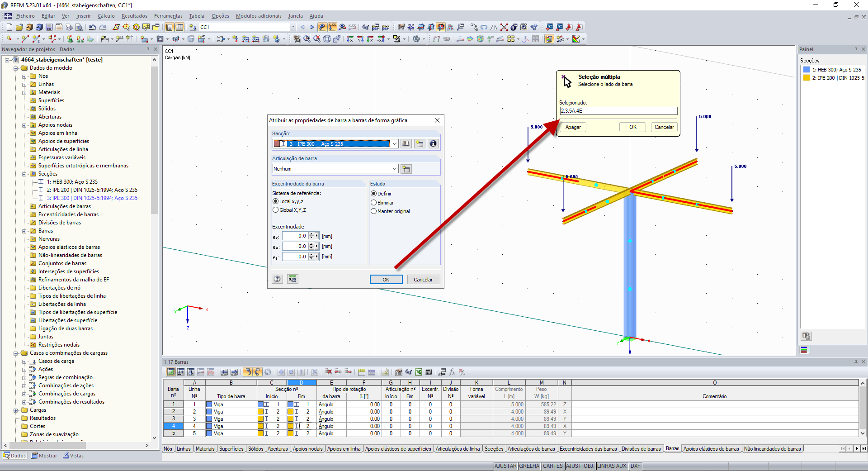Toggle the DXF status bar button
The height and width of the screenshot is (471, 868).
coord(635,466)
